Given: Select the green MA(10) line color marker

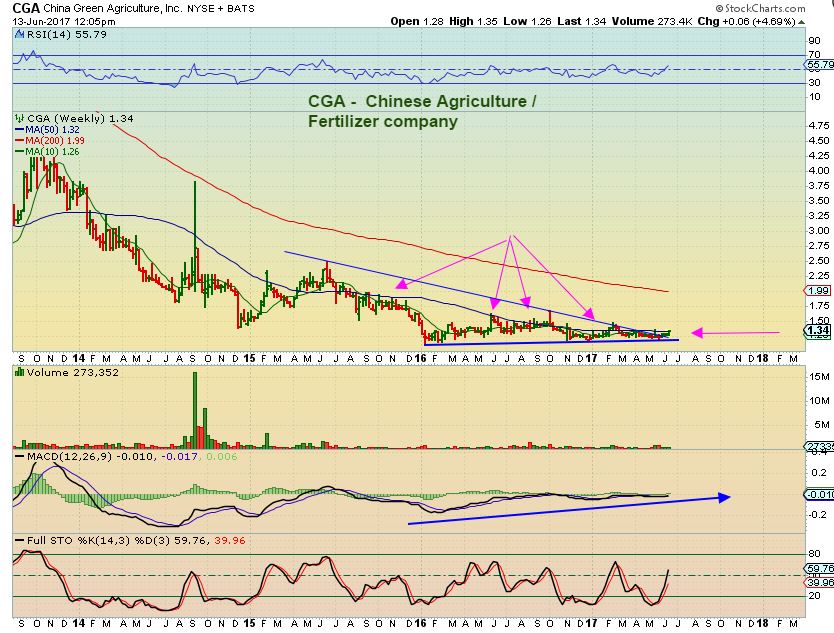Looking at the screenshot, I should [19, 152].
